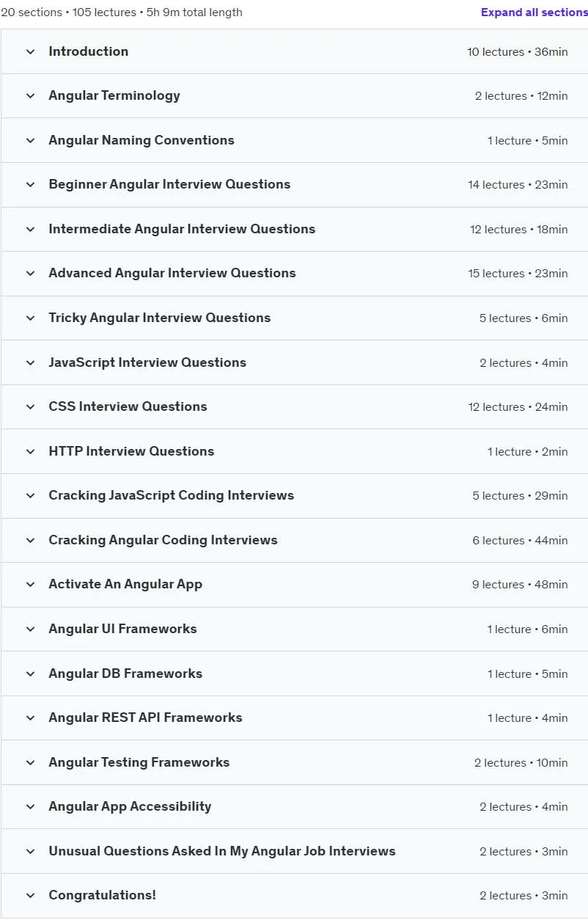Open the Angular App Accessibility section
Screen dimensions: 588x920
click(x=294, y=806)
